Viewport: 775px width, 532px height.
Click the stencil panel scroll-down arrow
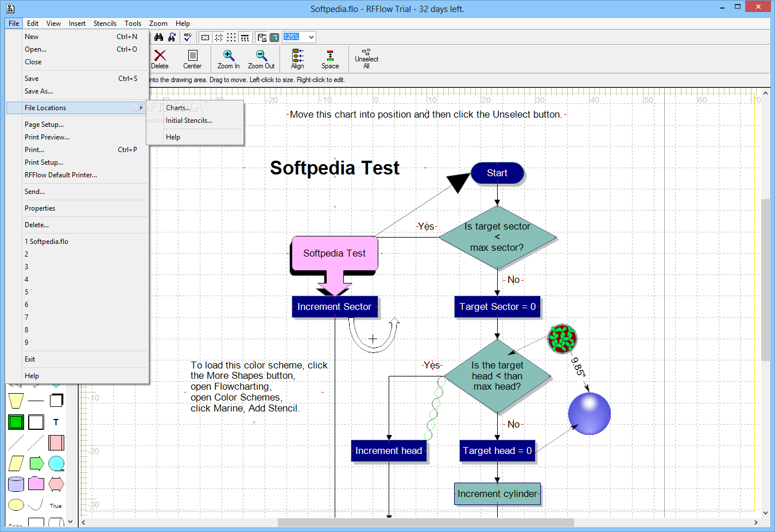[71, 522]
